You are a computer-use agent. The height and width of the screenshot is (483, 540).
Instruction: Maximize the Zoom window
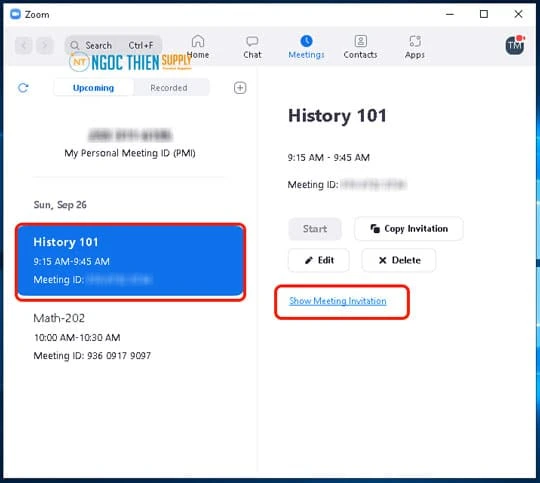484,14
